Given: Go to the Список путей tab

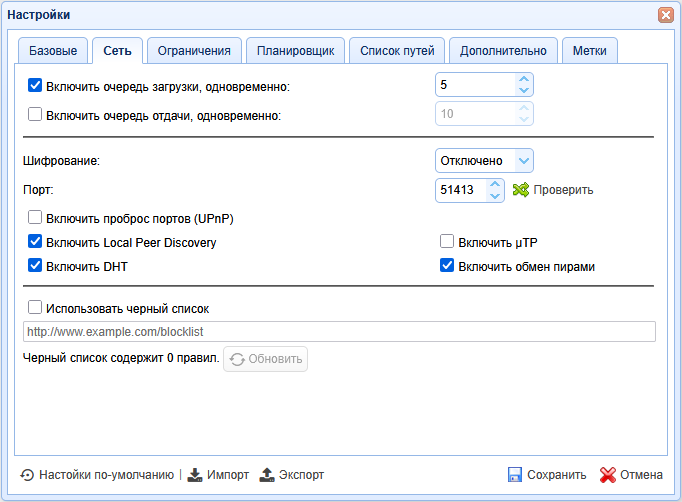Looking at the screenshot, I should 397,51.
